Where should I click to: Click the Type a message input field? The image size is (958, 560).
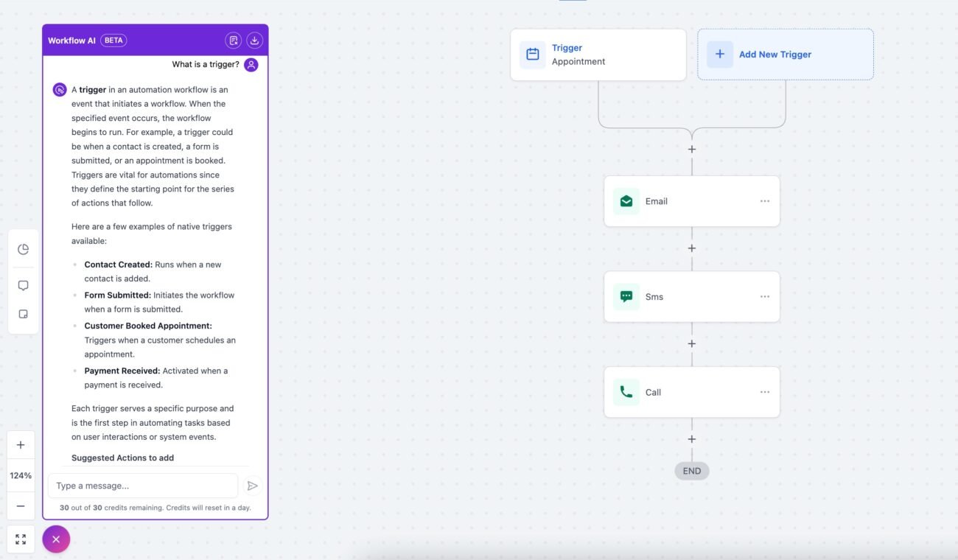tap(142, 485)
